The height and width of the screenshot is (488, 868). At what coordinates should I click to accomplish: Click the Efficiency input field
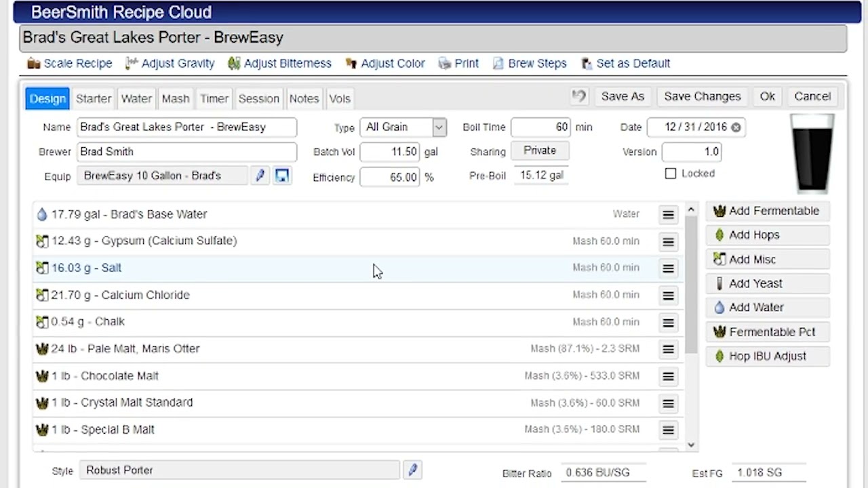coord(390,177)
